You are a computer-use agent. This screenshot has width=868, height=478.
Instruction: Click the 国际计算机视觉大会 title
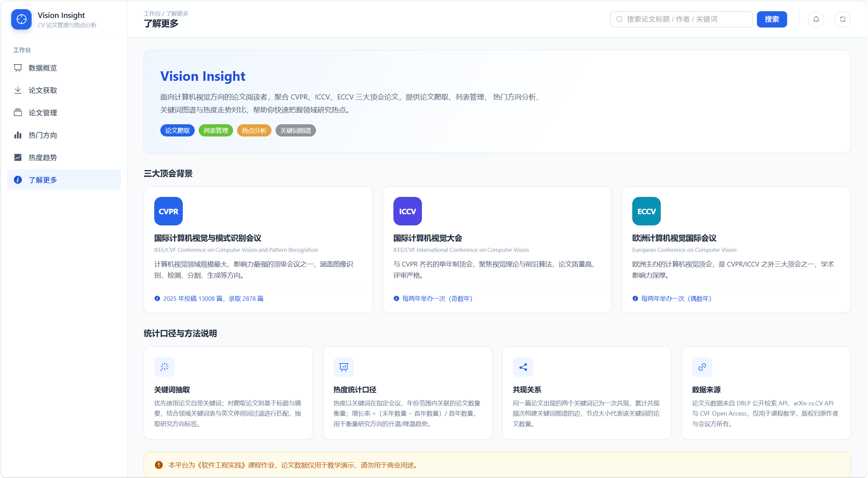coord(427,238)
